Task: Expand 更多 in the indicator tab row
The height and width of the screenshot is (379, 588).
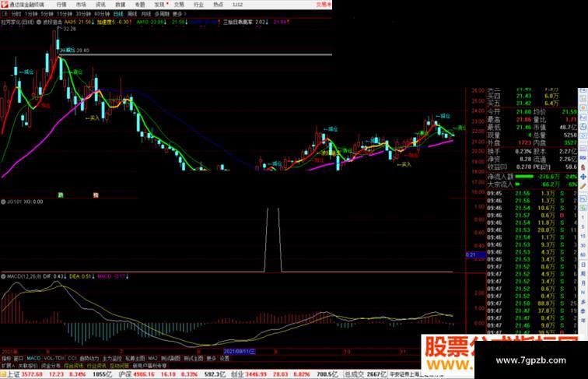Action: click(x=212, y=358)
